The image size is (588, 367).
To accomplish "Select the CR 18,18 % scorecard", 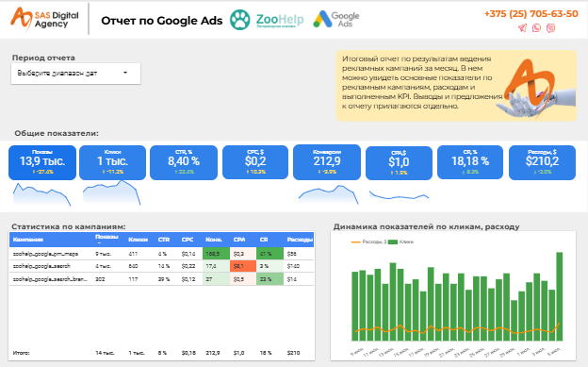I will coord(470,162).
